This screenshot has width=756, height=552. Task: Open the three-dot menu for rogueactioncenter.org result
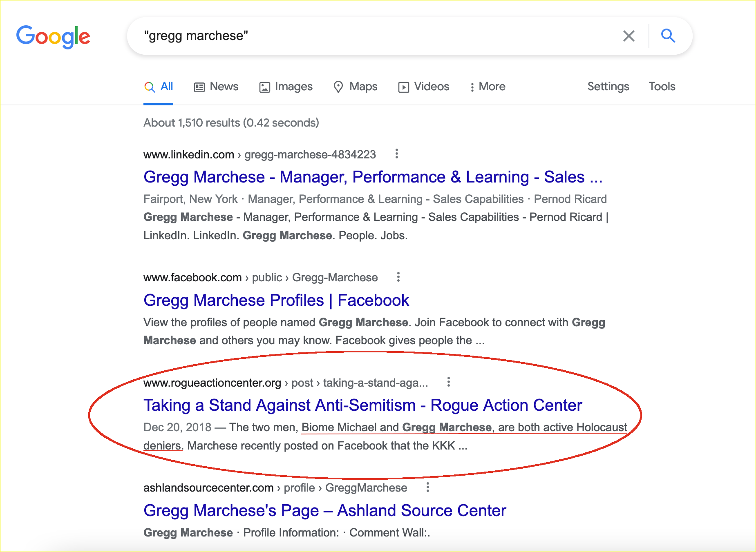(448, 382)
